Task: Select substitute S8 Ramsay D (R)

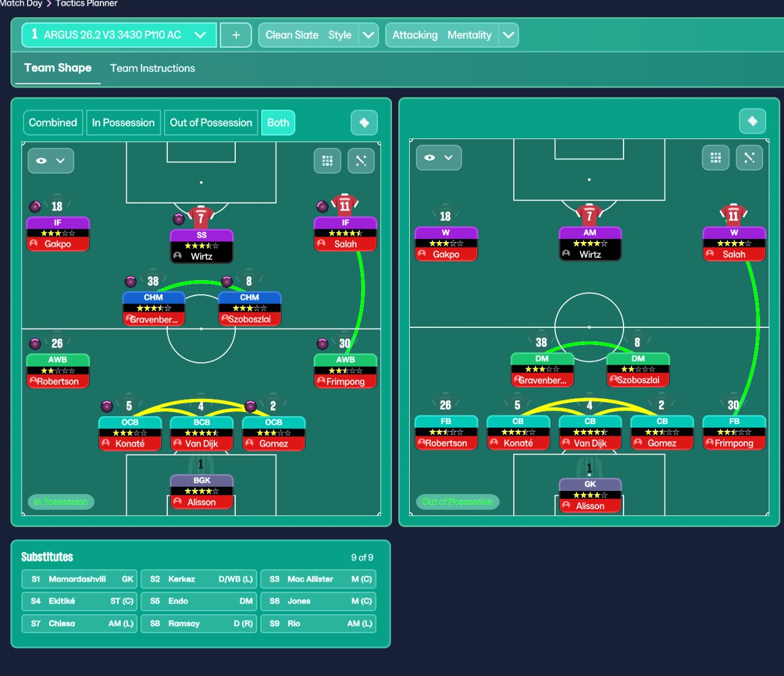Action: tap(199, 623)
